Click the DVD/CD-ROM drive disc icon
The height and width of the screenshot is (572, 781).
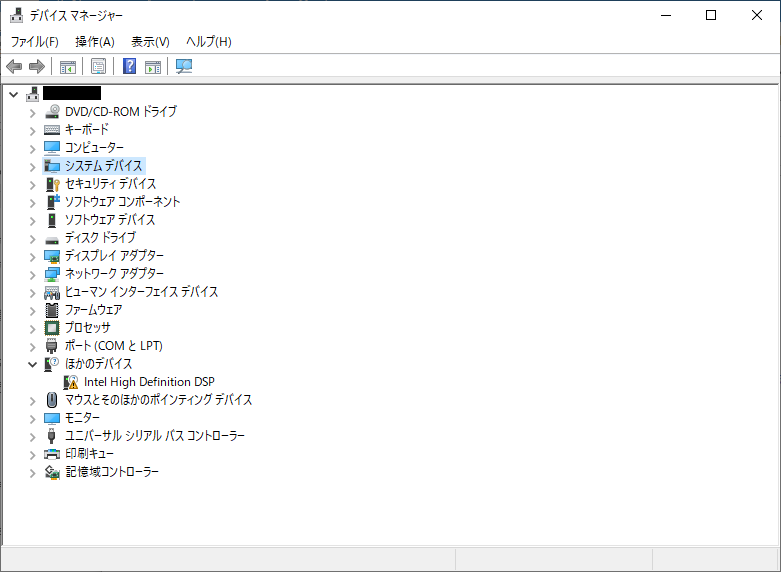52,112
